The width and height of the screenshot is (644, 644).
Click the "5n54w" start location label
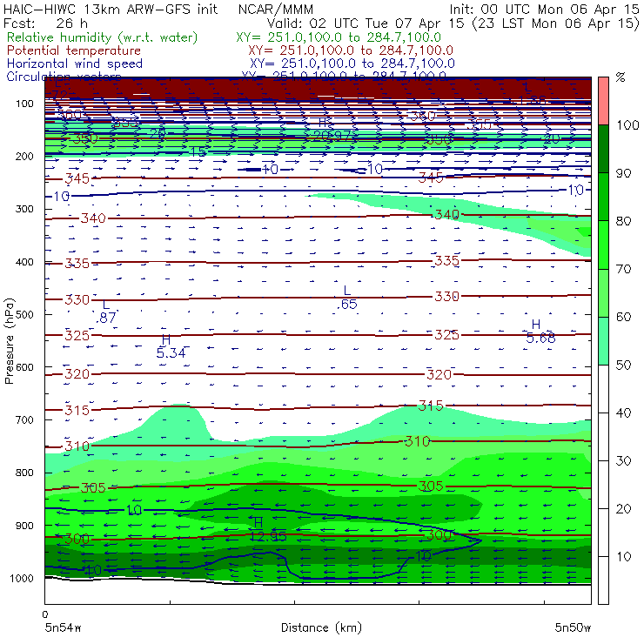[x=64, y=628]
